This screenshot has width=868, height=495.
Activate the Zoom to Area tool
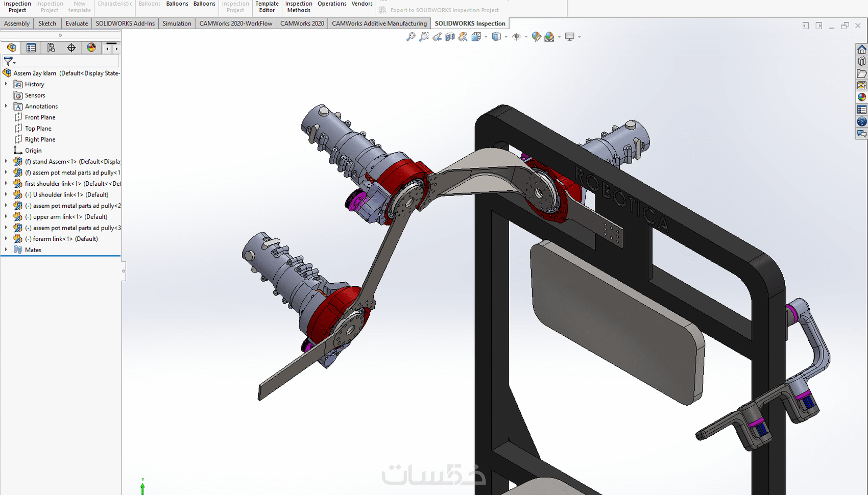click(x=424, y=37)
